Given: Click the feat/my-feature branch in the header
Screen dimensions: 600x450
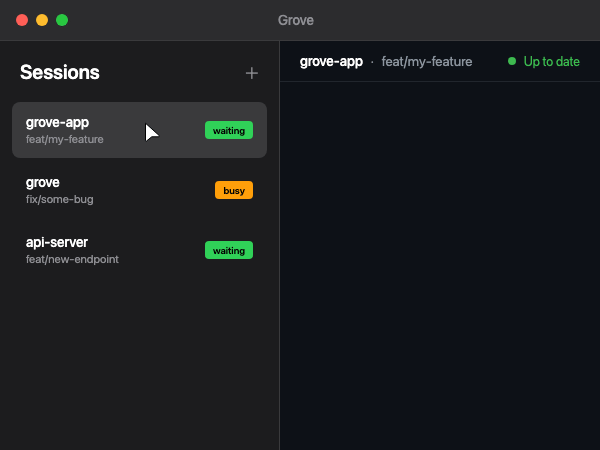Looking at the screenshot, I should click(x=427, y=62).
